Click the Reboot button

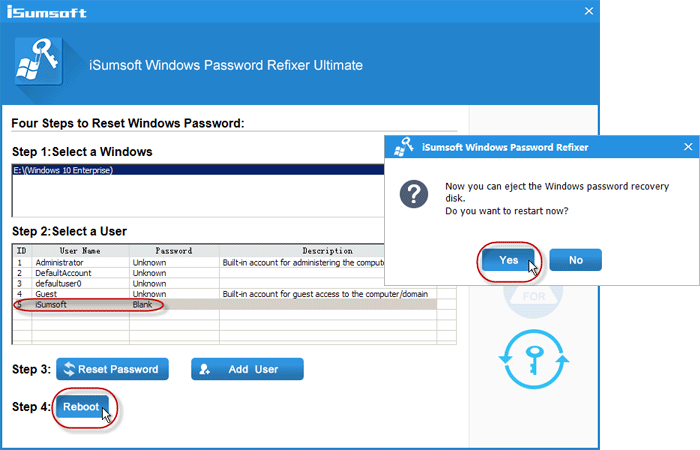tap(82, 407)
